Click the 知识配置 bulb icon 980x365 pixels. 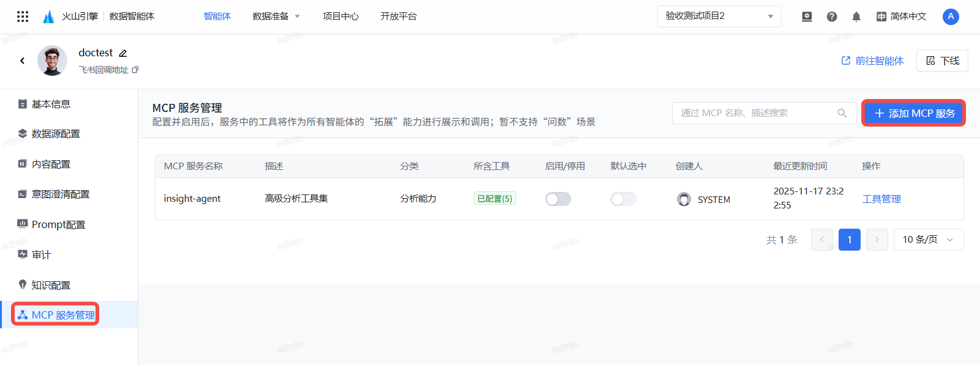coord(23,284)
